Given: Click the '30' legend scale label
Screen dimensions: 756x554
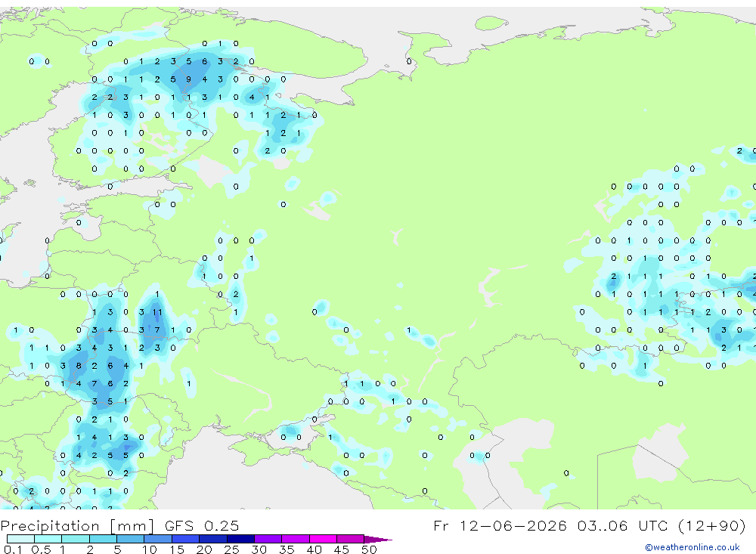Looking at the screenshot, I should click(x=259, y=549).
